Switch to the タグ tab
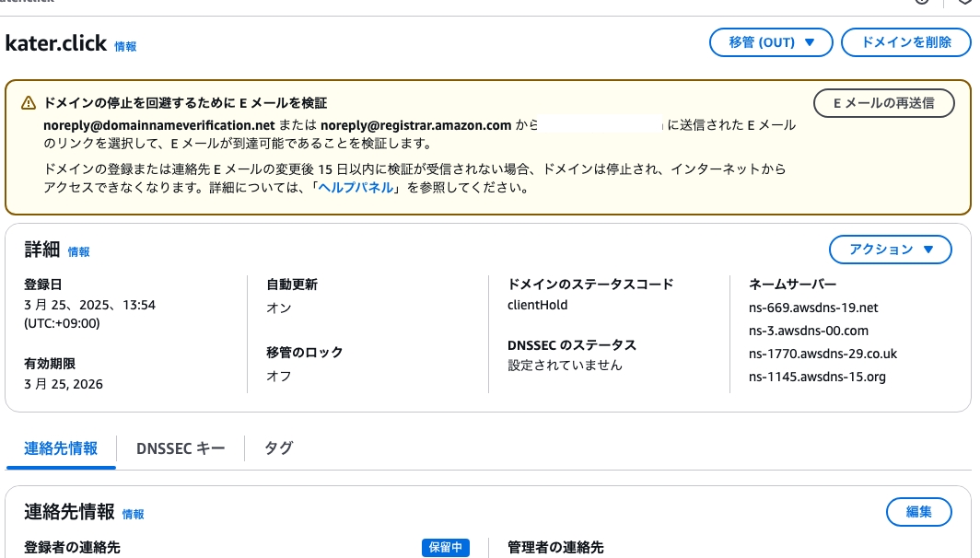 click(276, 448)
